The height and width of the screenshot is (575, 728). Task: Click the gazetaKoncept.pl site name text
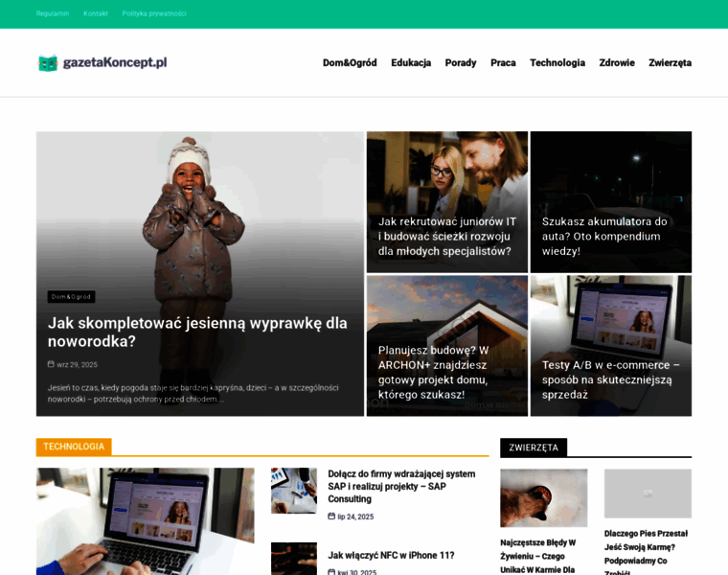point(115,62)
